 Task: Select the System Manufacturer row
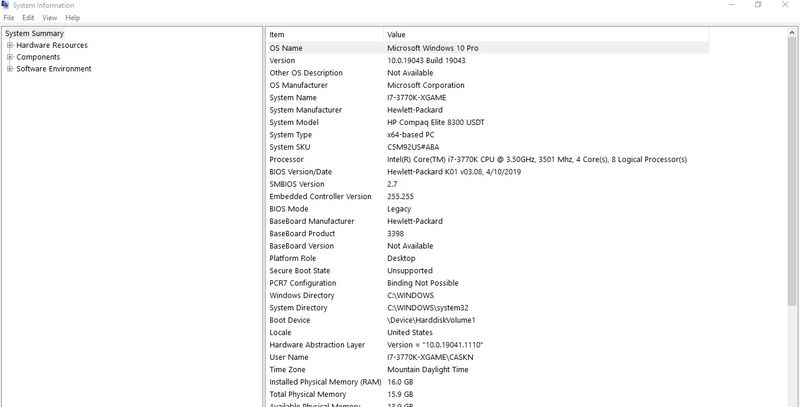[487, 110]
